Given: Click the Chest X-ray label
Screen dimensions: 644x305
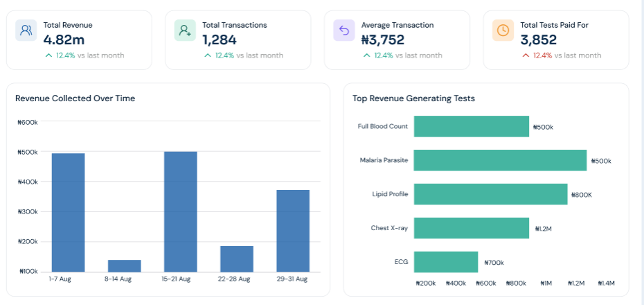Looking at the screenshot, I should coord(389,228).
